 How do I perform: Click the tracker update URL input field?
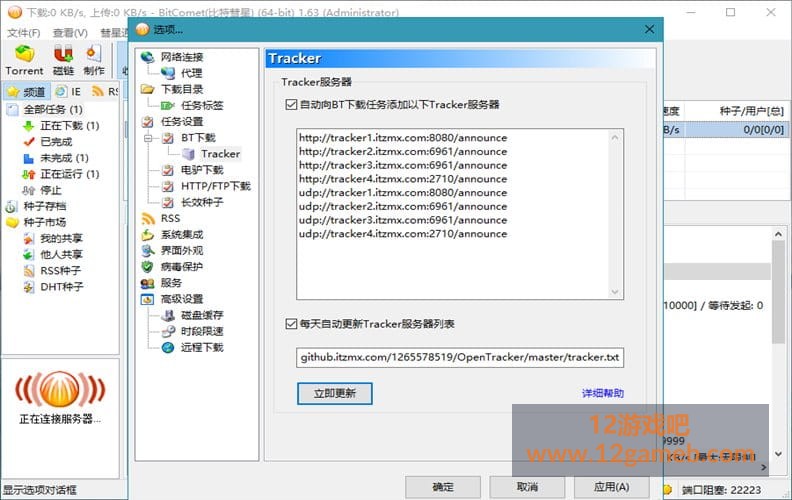coord(460,357)
